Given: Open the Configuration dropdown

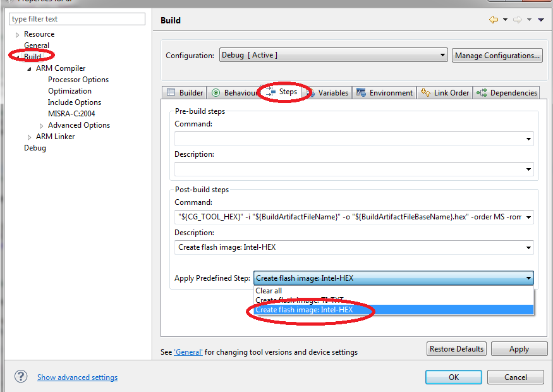Looking at the screenshot, I should [333, 55].
